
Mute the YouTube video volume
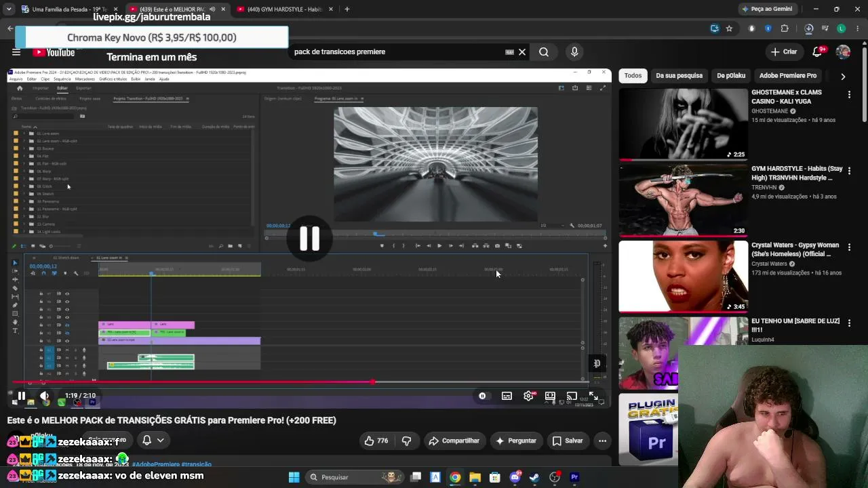coord(44,396)
